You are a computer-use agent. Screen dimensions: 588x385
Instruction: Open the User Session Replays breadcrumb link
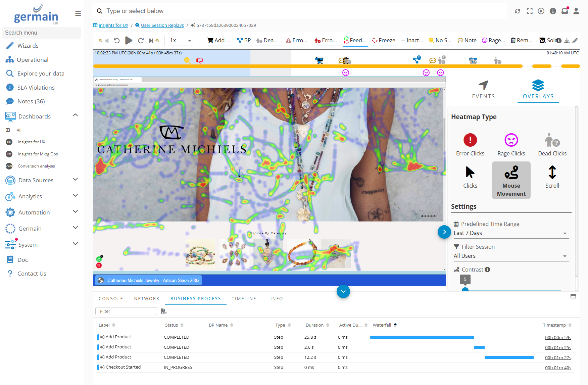point(162,25)
